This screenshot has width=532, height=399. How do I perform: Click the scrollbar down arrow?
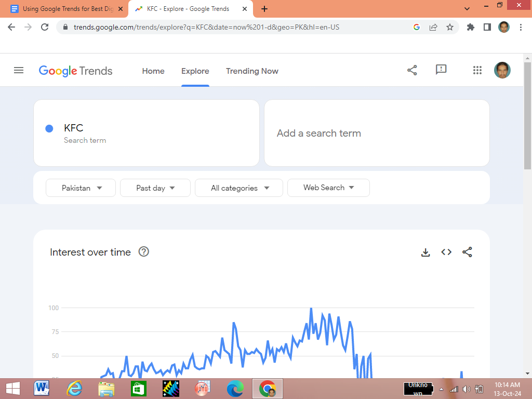click(527, 374)
